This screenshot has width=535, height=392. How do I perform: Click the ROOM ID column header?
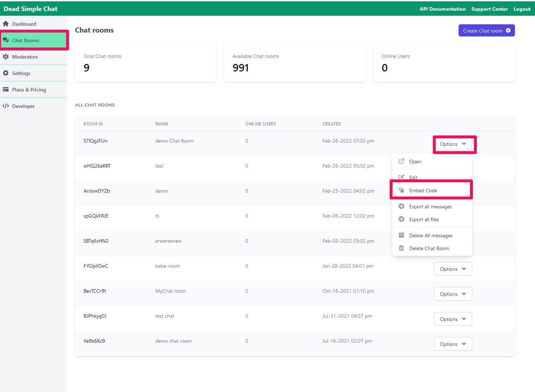tap(93, 124)
